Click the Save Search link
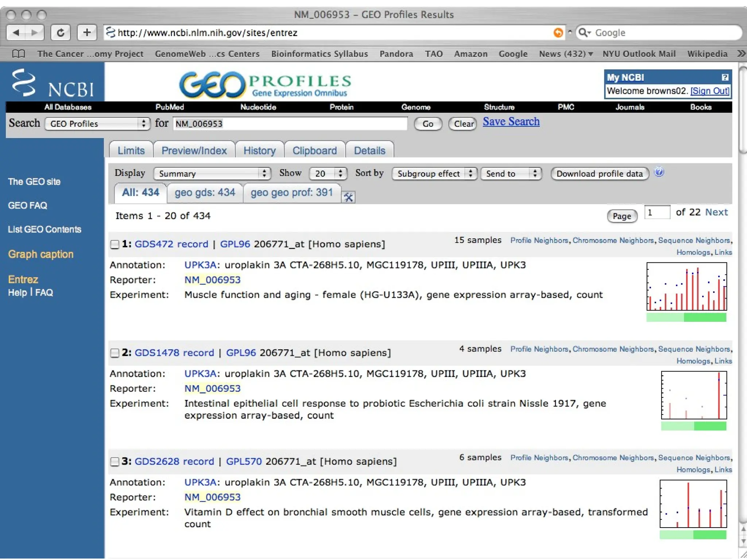 coord(511,121)
